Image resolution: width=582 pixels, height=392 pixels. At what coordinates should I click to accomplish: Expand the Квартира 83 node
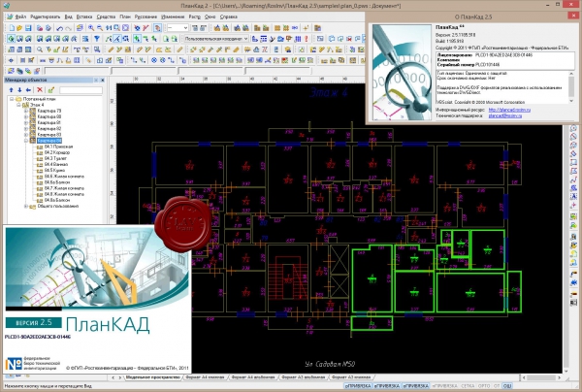[x=26, y=134]
